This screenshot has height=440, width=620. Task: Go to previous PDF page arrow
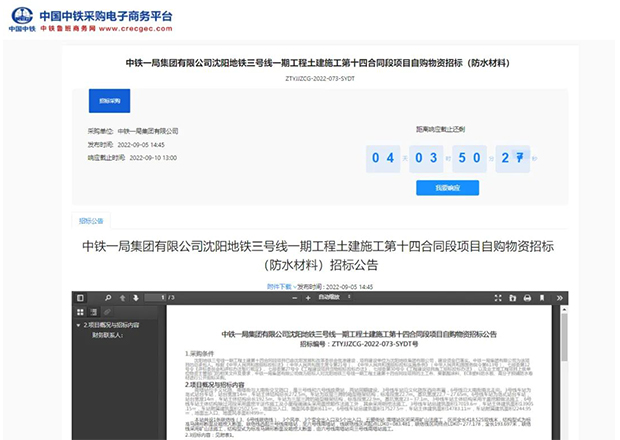click(122, 298)
